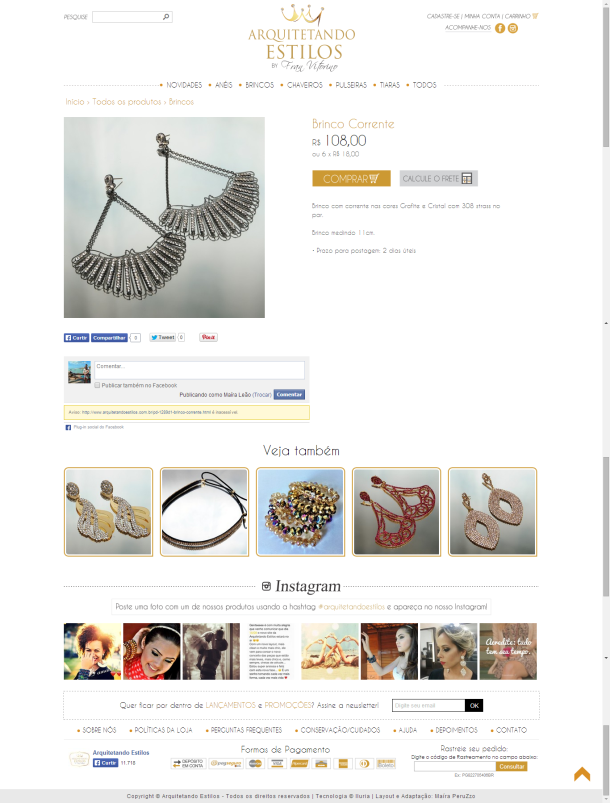Click the red filigree earring thumbnail

pyautogui.click(x=396, y=512)
